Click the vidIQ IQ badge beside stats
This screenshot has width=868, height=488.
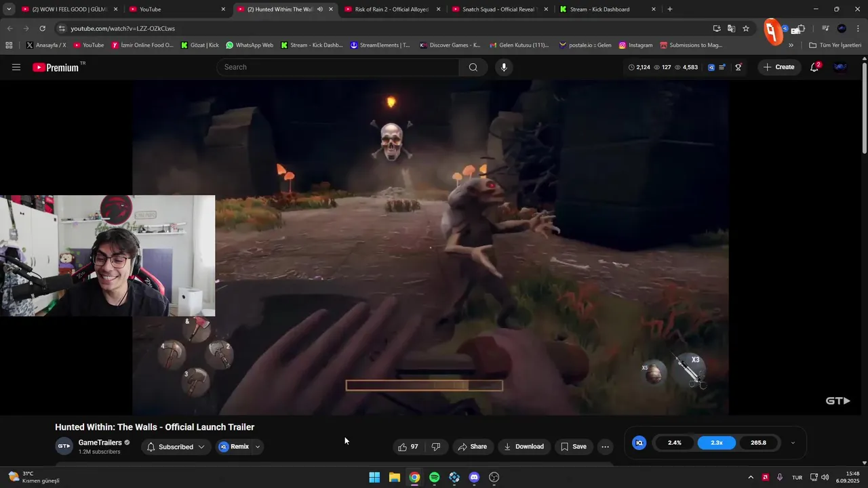[x=639, y=443]
